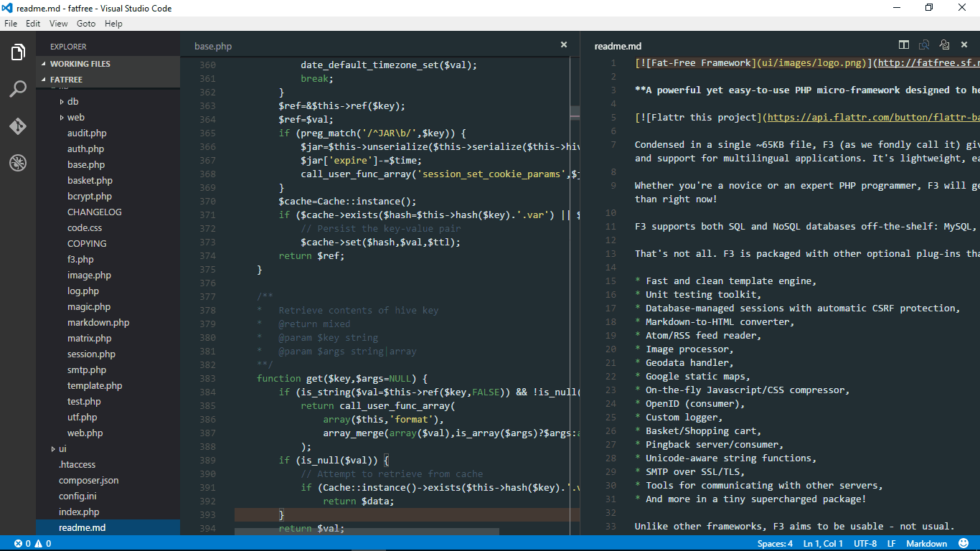Image resolution: width=980 pixels, height=551 pixels.
Task: Click the Open Preview magnifier icon
Action: (x=944, y=45)
